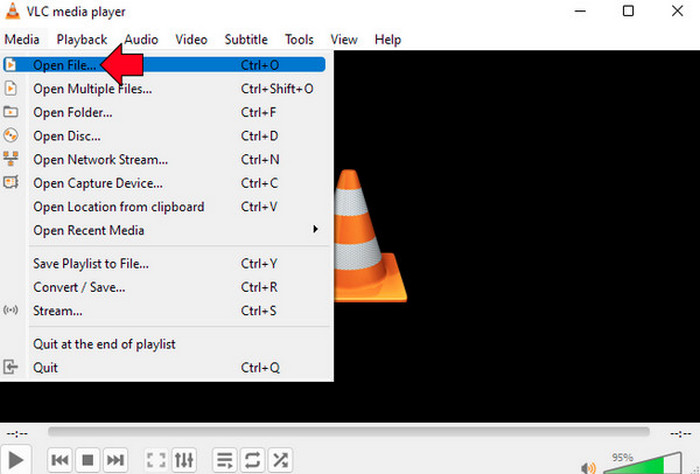
Task: Stop playback with the Stop button
Action: click(x=88, y=460)
